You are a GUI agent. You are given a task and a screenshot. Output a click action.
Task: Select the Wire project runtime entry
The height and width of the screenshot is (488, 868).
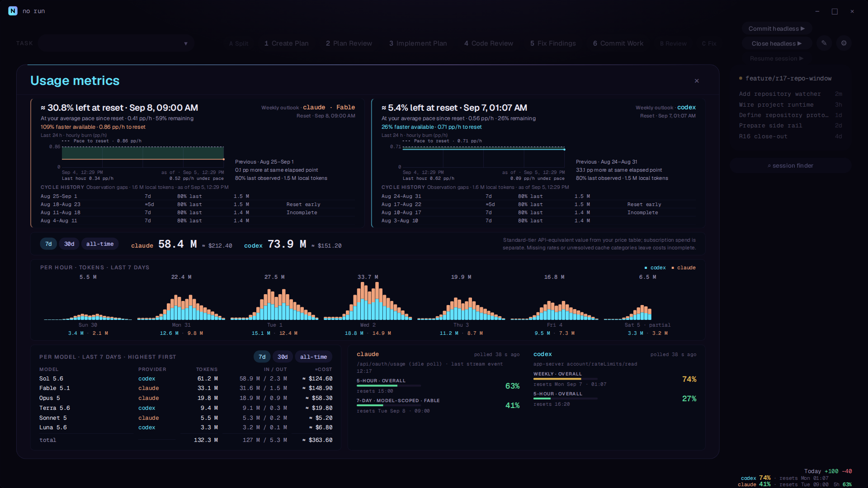(x=790, y=105)
